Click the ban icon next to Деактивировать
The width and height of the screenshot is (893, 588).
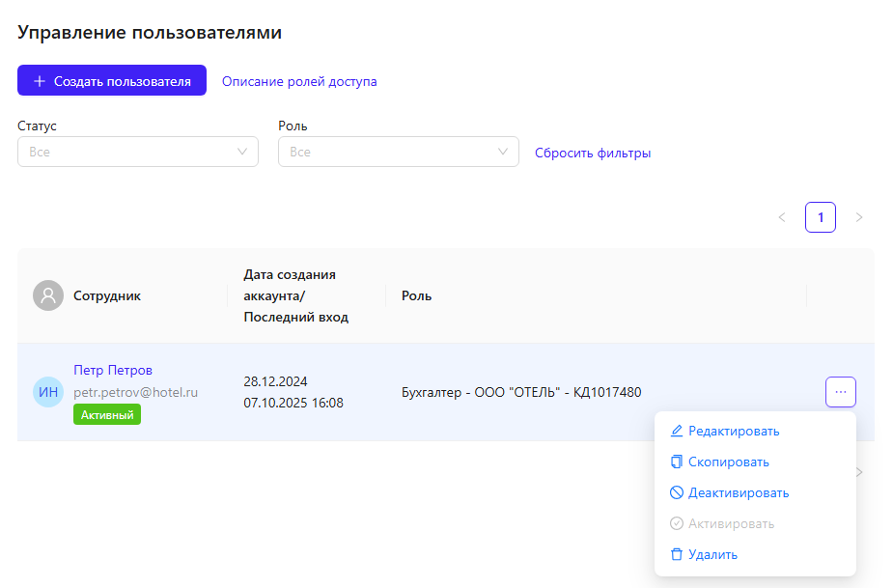click(x=677, y=492)
